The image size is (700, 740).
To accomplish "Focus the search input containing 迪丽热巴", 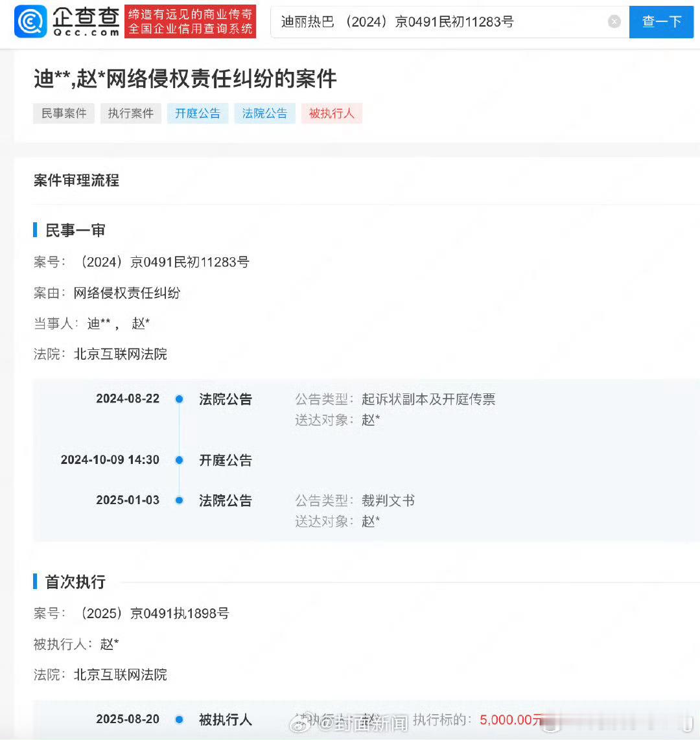I will point(450,22).
